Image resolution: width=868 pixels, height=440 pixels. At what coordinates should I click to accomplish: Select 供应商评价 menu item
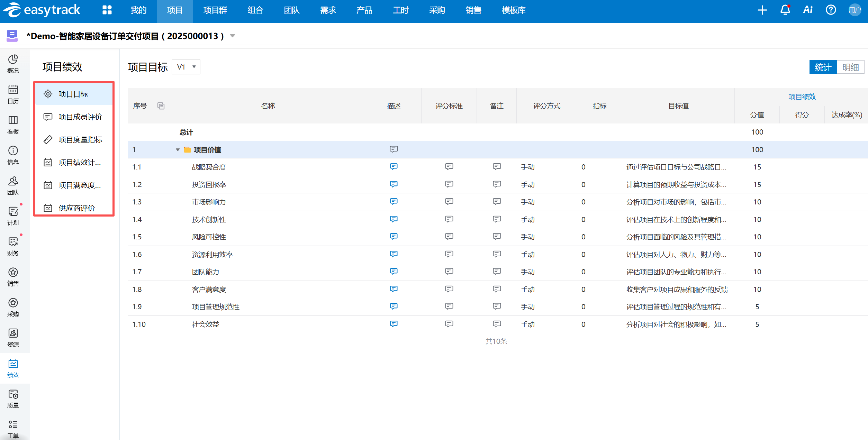tap(74, 208)
